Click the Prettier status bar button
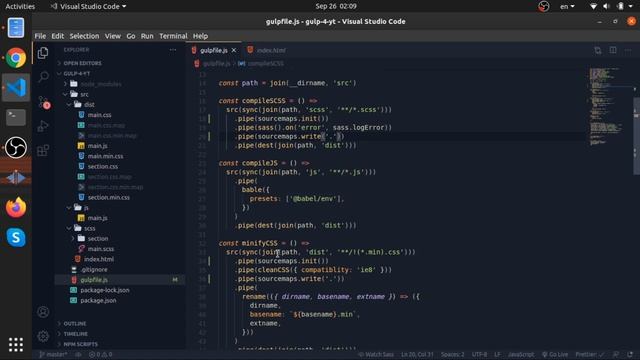This screenshot has width=640, height=360. click(589, 354)
